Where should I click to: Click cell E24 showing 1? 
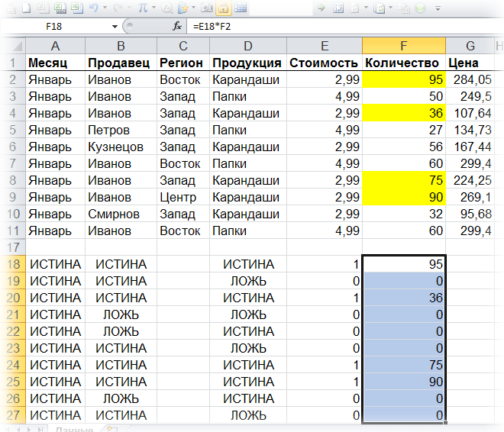[x=325, y=365]
